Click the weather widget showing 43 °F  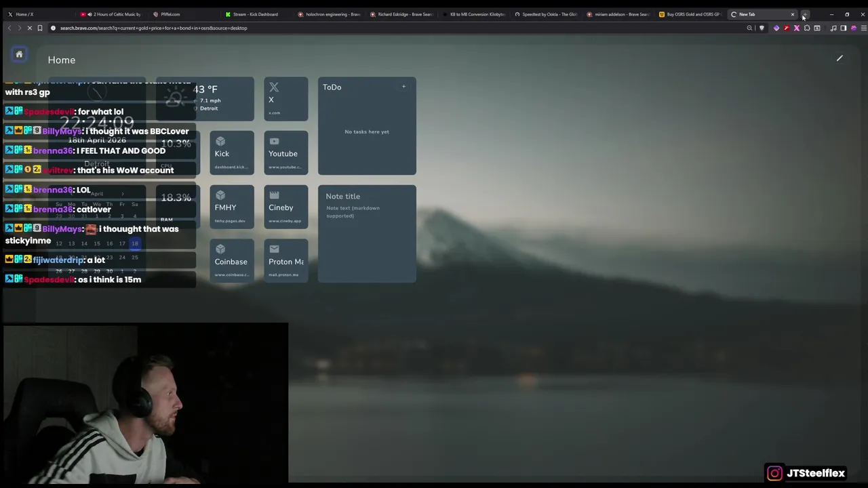(205, 99)
